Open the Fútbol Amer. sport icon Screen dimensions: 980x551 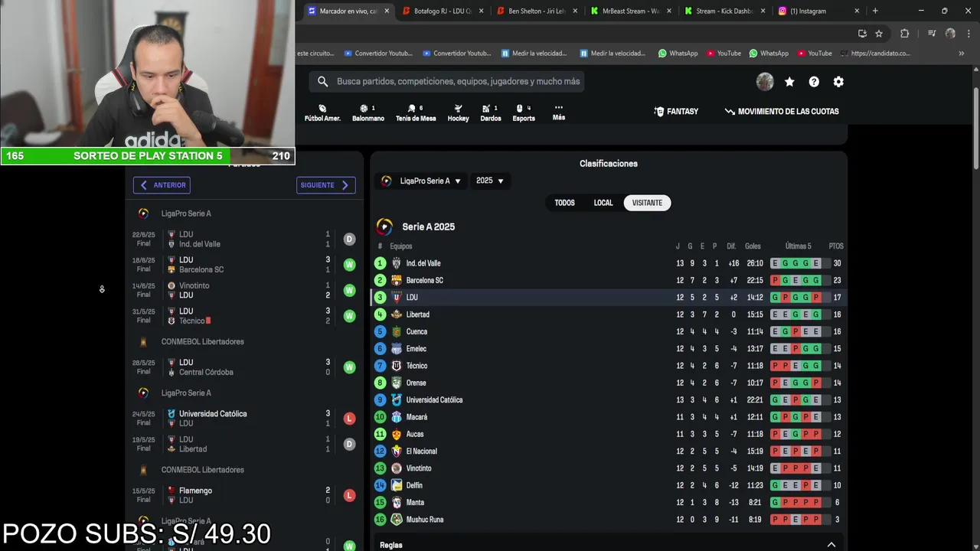click(322, 113)
